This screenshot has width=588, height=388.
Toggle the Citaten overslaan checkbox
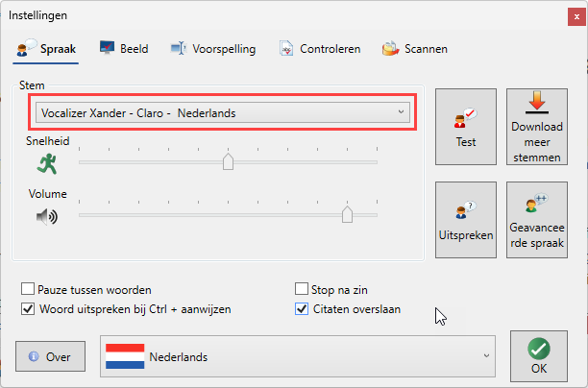302,309
